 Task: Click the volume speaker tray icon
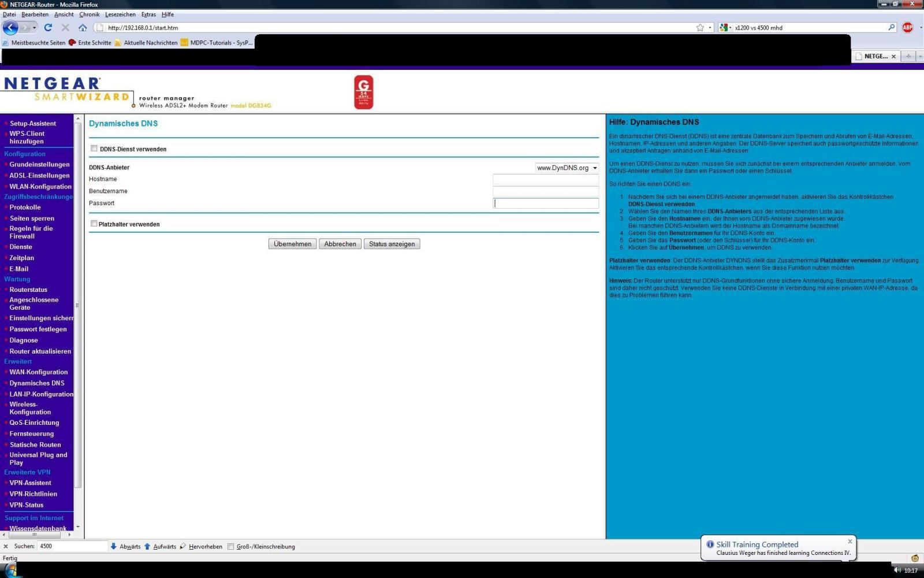coord(897,570)
